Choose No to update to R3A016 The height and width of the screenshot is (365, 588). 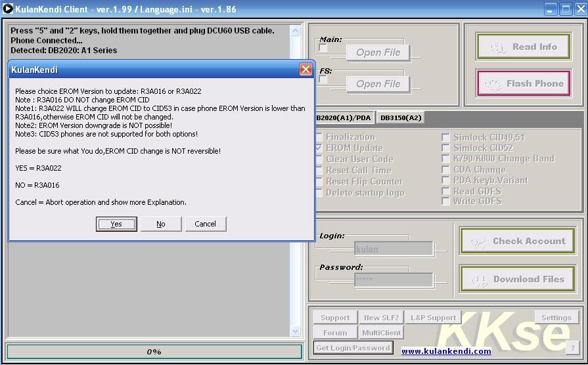tap(161, 224)
